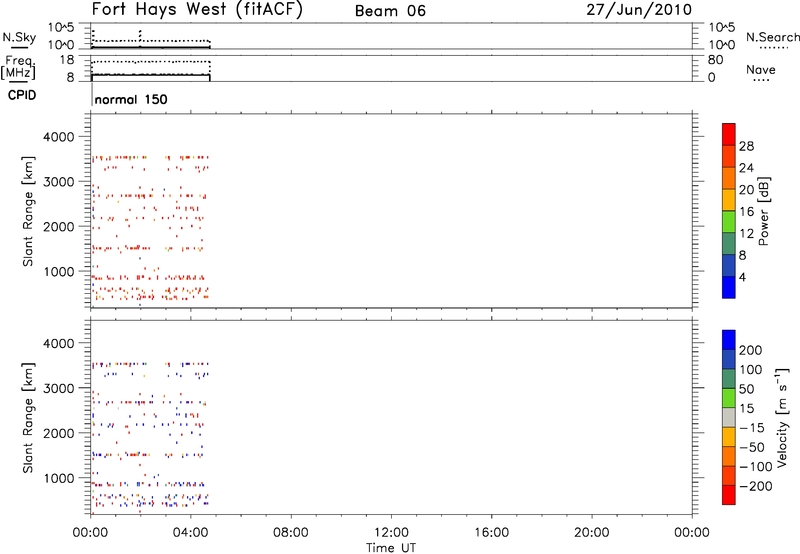The width and height of the screenshot is (800, 554).
Task: Click the 04:00 time tick label
Action: tap(191, 533)
